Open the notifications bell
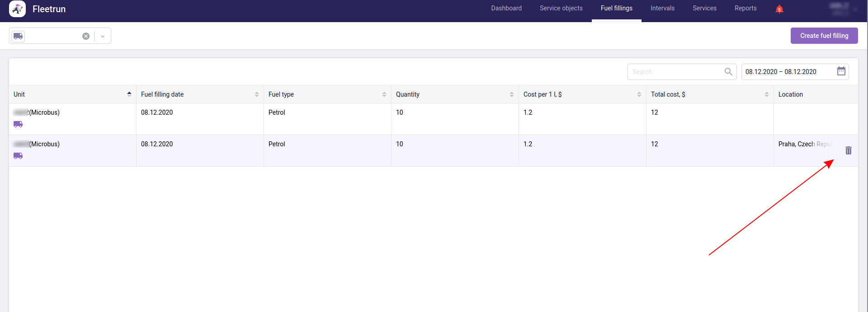The width and height of the screenshot is (868, 312). tap(779, 9)
